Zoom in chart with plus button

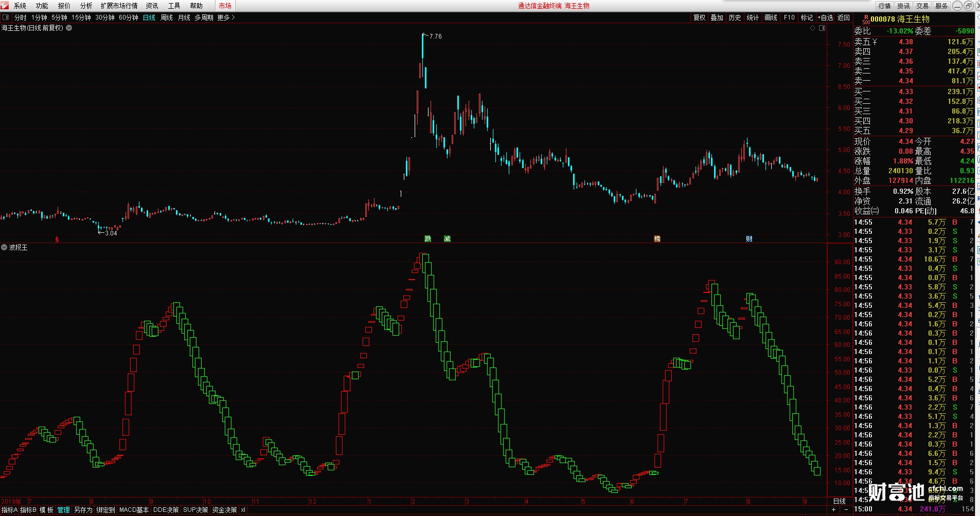[834, 510]
